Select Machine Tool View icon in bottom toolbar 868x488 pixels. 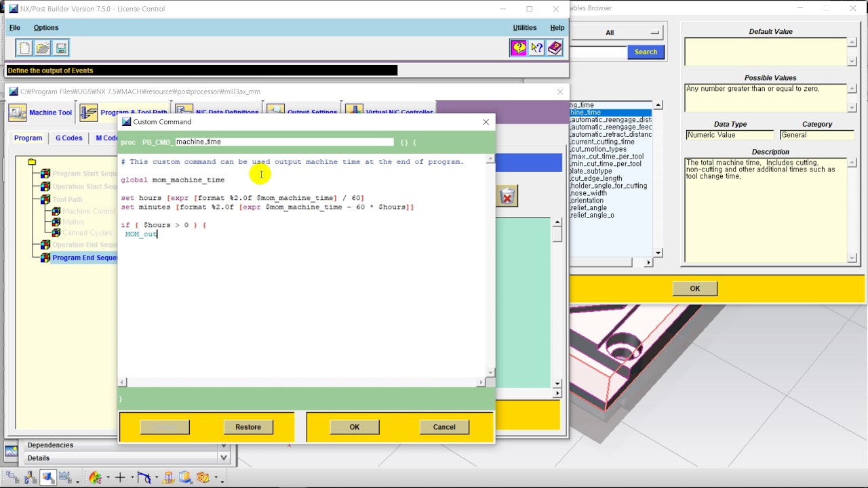31,478
